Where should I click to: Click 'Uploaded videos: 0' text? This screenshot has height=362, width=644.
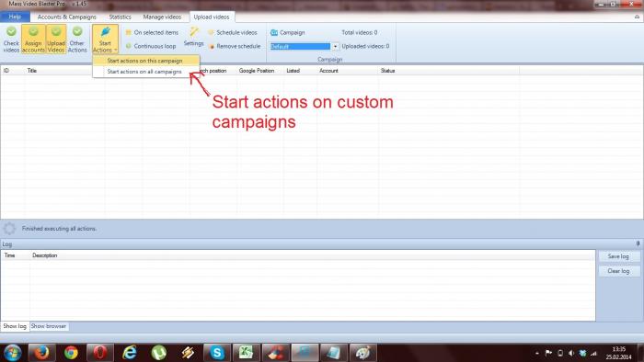(x=365, y=46)
